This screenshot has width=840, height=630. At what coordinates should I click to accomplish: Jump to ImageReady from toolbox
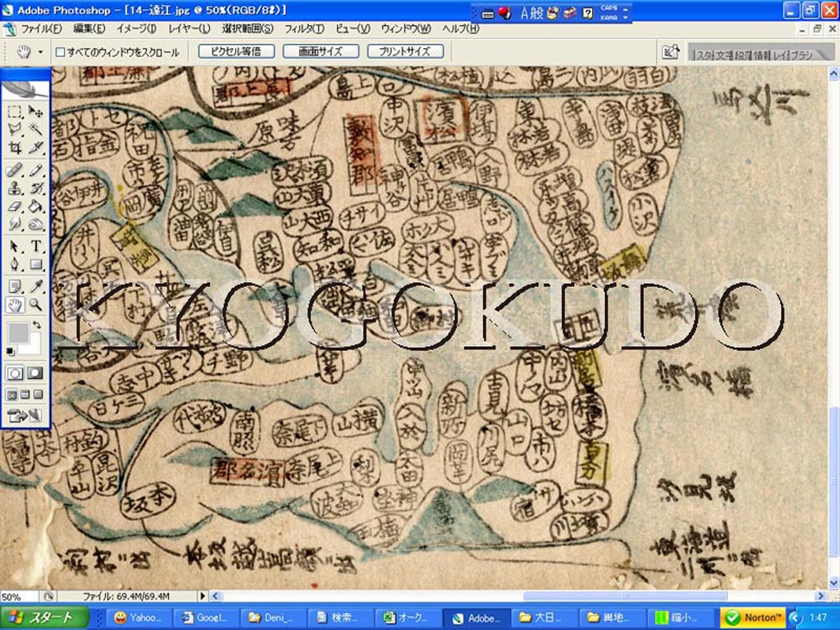coord(25,415)
